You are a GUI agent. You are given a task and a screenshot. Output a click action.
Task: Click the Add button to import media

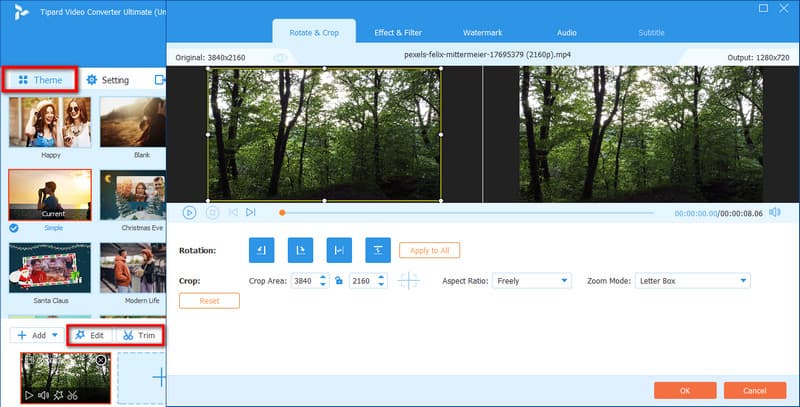tap(32, 335)
